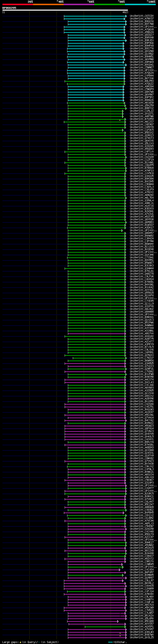Select hit label UniRef100_A7NV37
Viewport: 158px width, 644px height.
click(142, 19)
